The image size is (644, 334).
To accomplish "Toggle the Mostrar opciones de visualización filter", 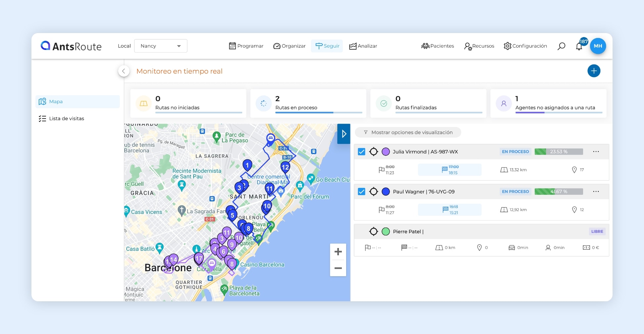I will click(408, 132).
